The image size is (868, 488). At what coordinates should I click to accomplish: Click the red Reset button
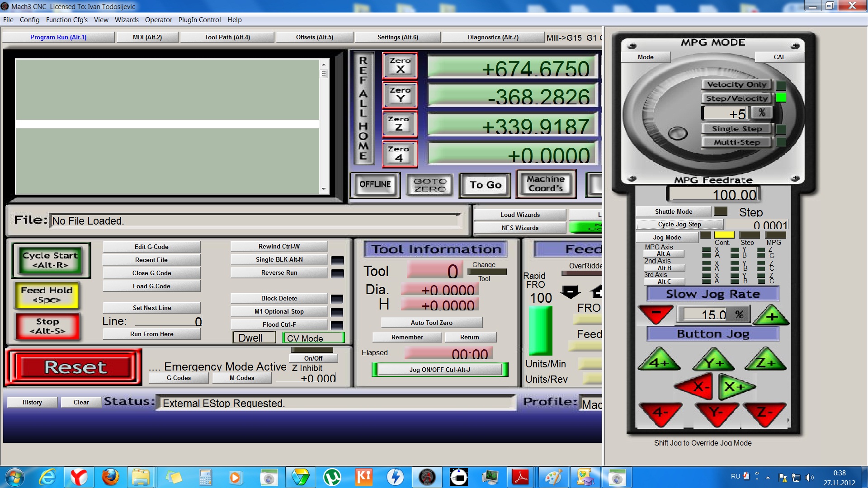75,367
